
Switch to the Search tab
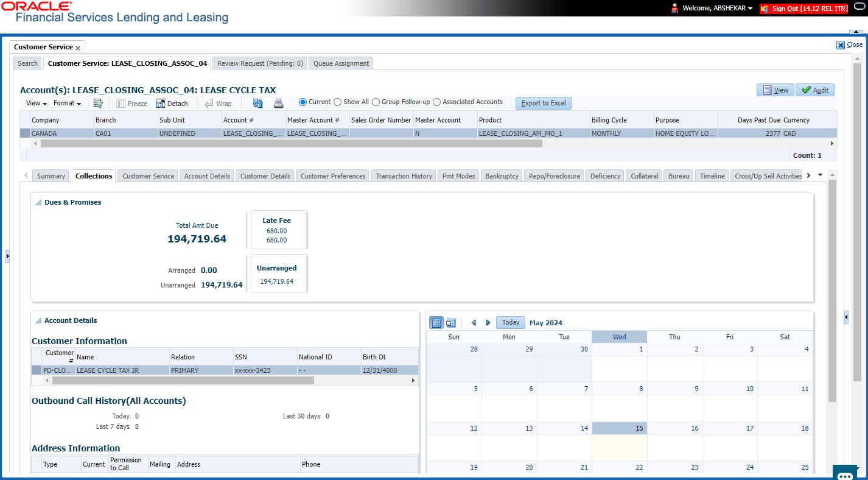[27, 63]
